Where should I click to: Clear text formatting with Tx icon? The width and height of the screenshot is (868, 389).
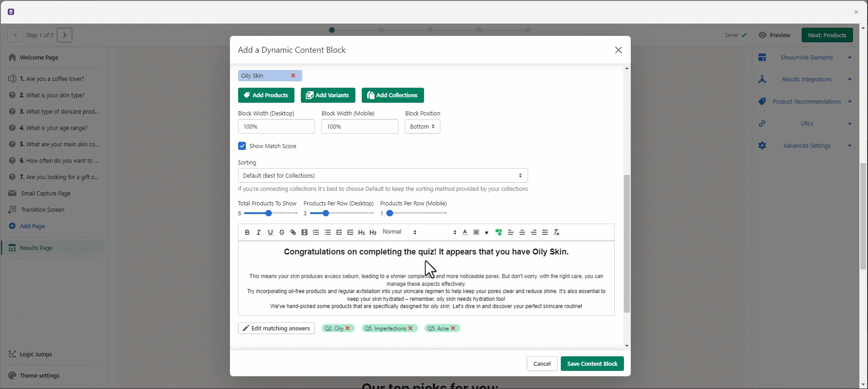coord(556,232)
